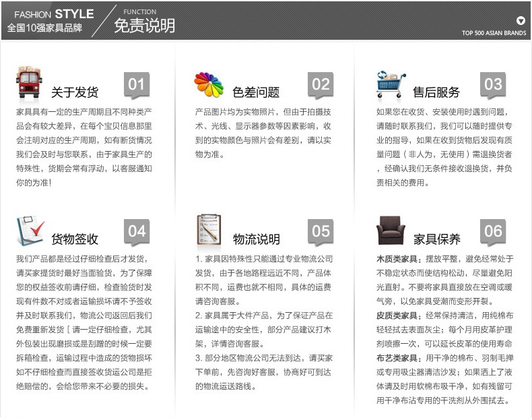This screenshot has width=532, height=420.
Task: Click the 全国10强家具品牌 tagline
Action: pos(45,28)
